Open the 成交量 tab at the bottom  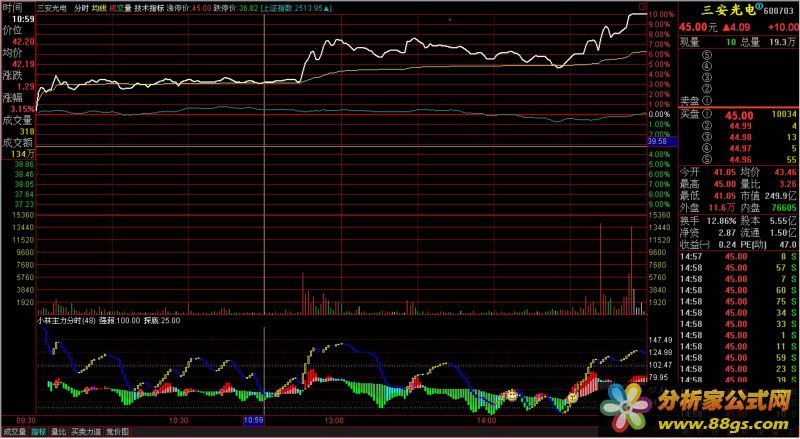point(15,432)
